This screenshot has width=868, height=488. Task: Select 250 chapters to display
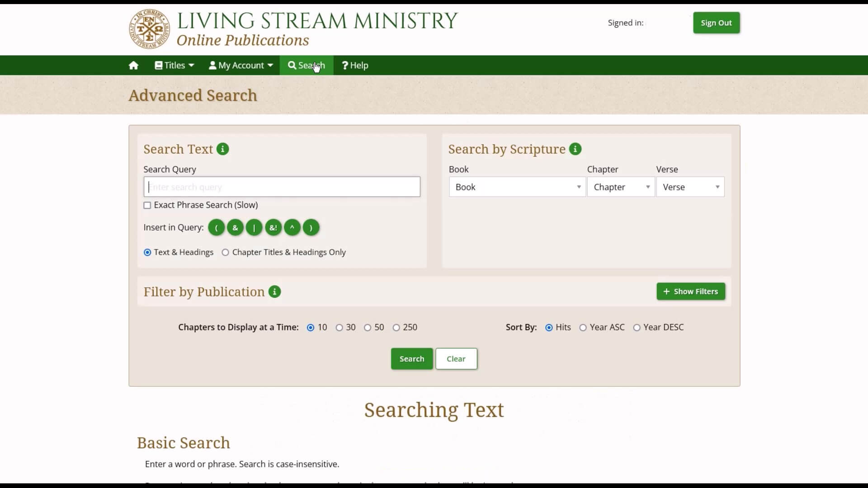tap(396, 327)
